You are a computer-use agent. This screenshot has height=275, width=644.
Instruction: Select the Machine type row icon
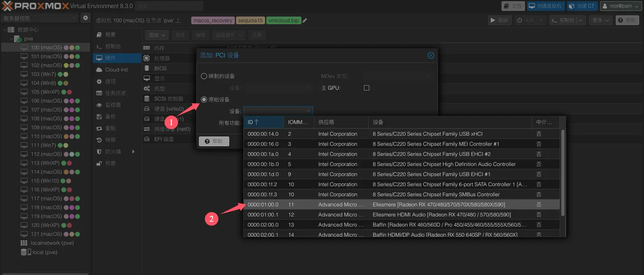pos(146,88)
